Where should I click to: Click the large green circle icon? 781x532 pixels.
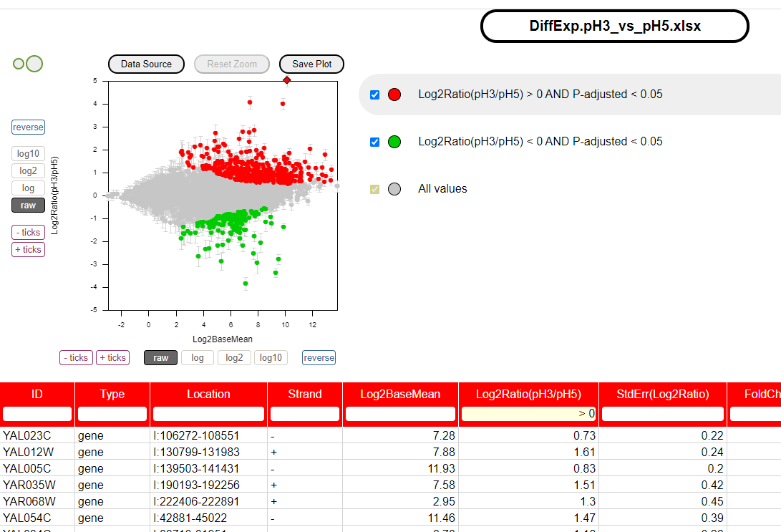click(x=34, y=64)
